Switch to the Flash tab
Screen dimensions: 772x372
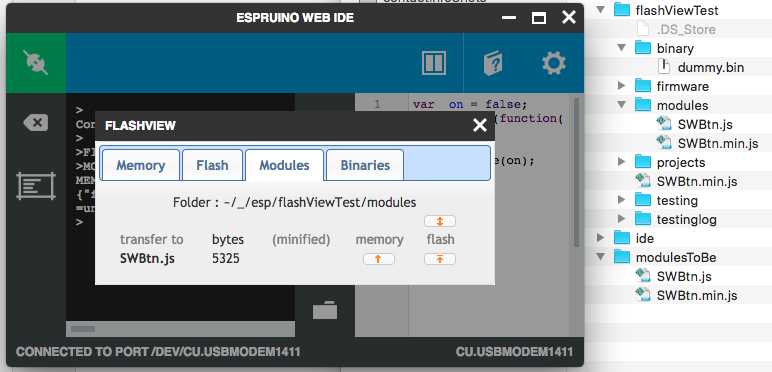click(x=212, y=165)
